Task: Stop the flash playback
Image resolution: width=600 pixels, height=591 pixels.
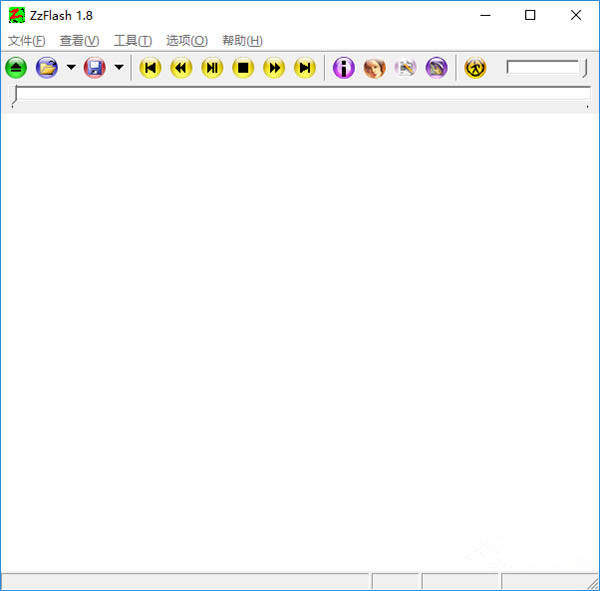Action: point(243,68)
